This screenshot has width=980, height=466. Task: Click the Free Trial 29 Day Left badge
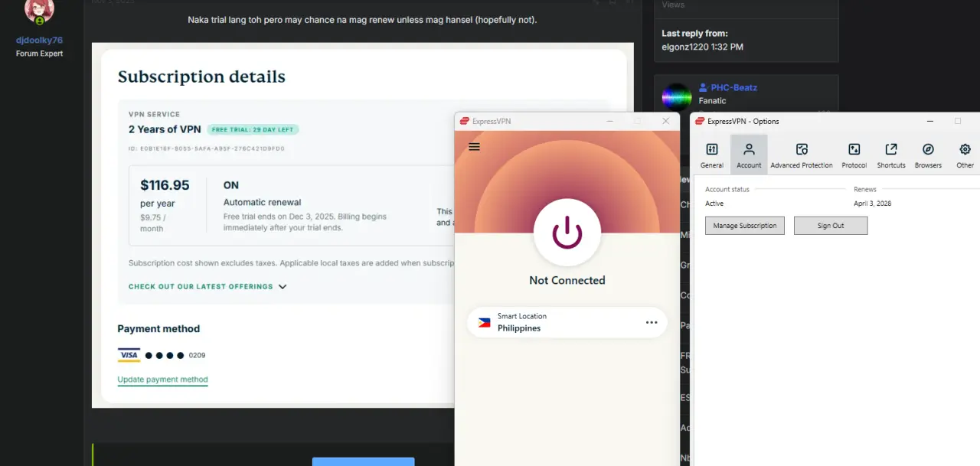coord(253,129)
